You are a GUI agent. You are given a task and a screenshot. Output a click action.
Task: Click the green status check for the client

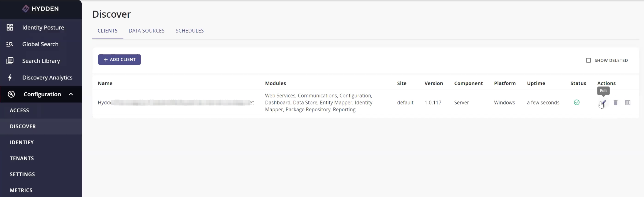(x=577, y=102)
